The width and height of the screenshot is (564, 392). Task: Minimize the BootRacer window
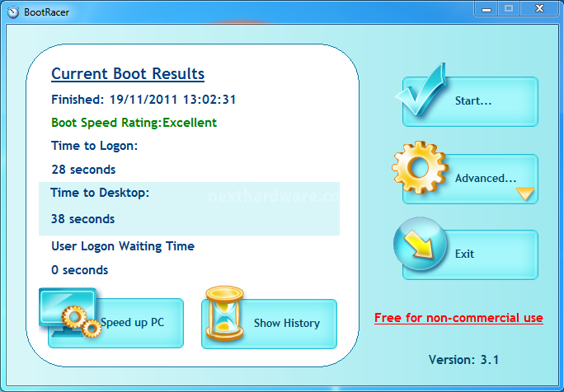486,8
